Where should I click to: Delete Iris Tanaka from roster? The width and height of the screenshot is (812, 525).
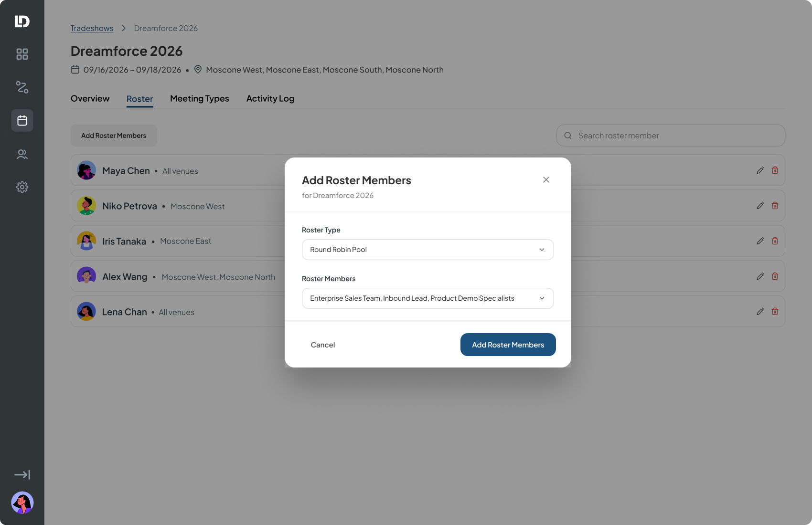click(775, 241)
